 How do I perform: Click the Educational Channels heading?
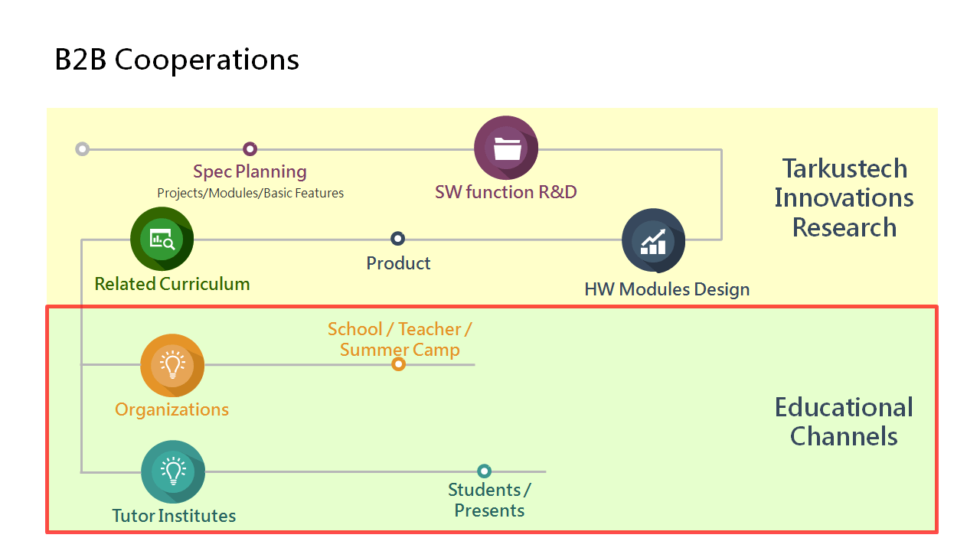[x=844, y=422]
